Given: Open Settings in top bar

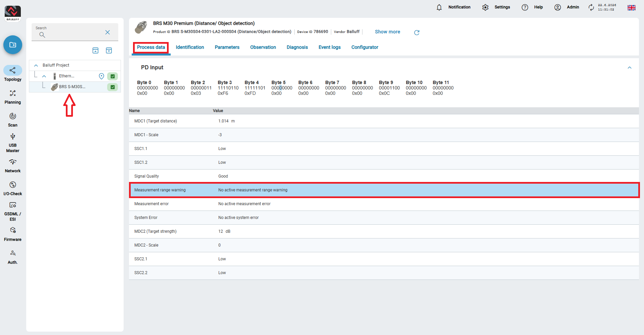Looking at the screenshot, I should (496, 7).
